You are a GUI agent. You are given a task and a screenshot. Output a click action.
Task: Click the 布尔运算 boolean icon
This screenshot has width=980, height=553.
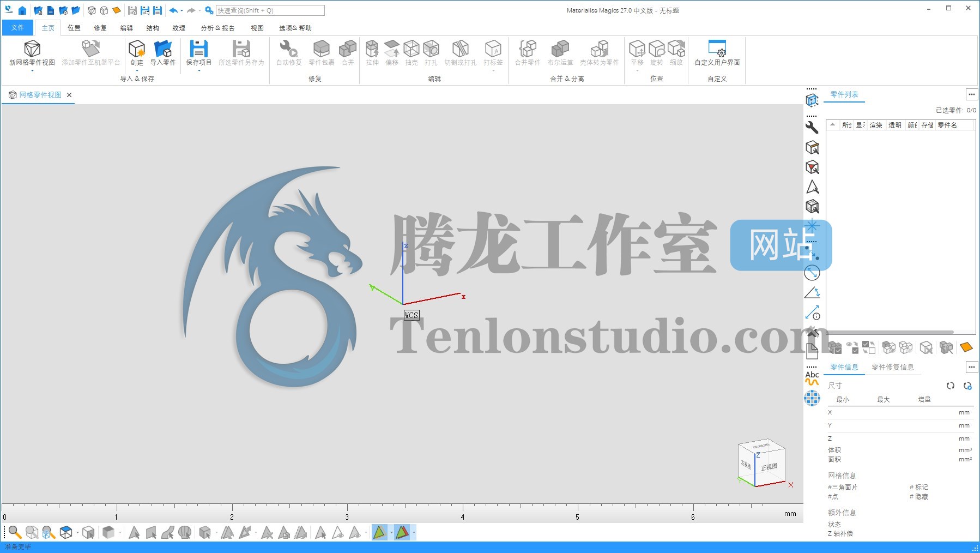coord(560,49)
